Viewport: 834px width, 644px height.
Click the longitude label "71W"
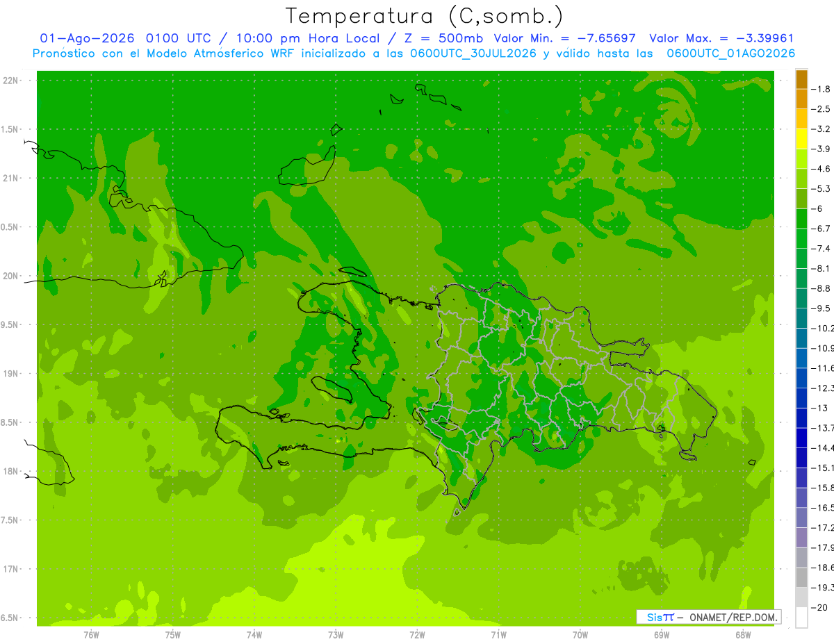pos(498,634)
